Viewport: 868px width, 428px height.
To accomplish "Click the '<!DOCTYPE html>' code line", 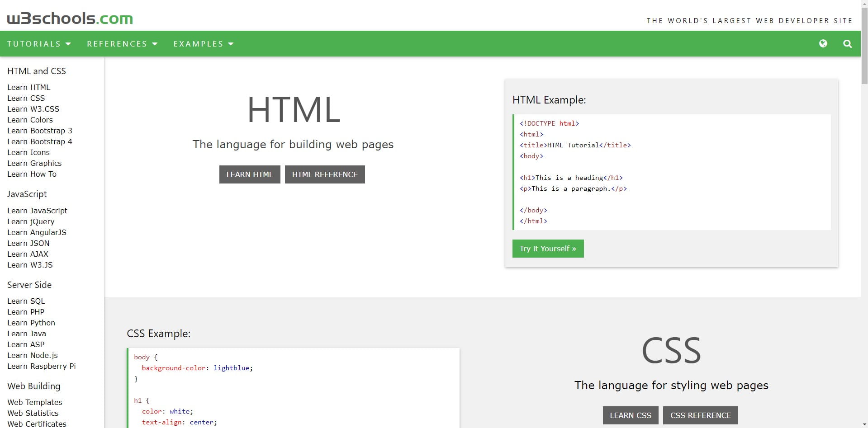I will (550, 123).
